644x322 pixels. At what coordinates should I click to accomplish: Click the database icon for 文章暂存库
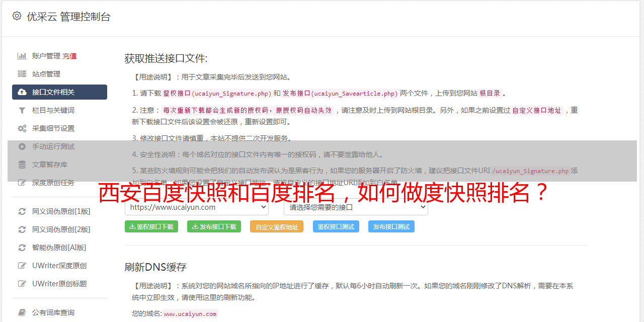(x=22, y=165)
